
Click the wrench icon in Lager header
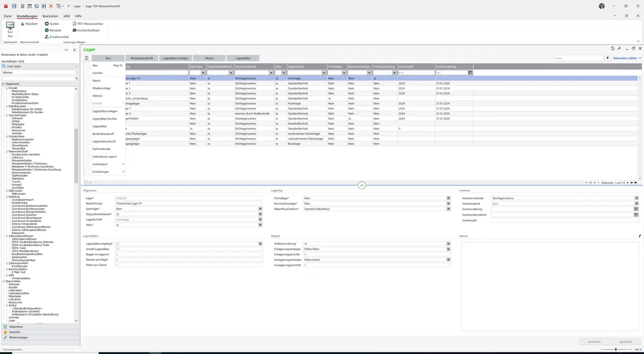(x=619, y=49)
